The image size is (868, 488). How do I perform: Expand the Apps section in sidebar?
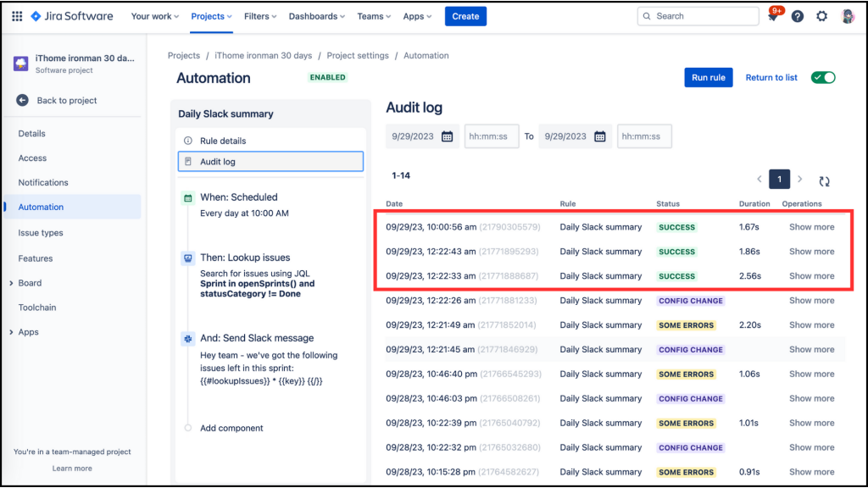click(x=11, y=332)
